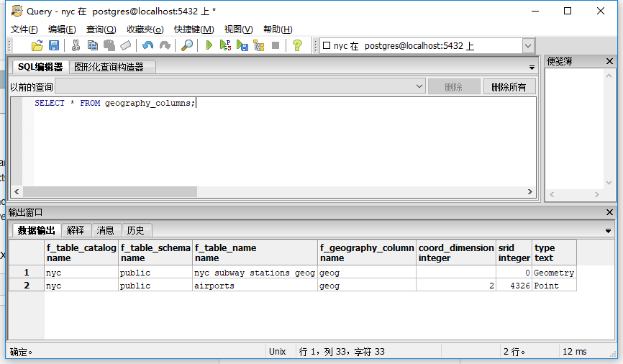Open Find with the magnifying glass icon

point(187,46)
